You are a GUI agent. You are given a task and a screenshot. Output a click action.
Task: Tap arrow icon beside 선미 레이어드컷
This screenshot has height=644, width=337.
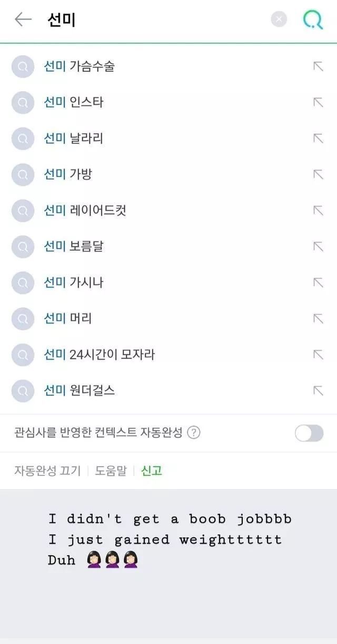click(318, 210)
